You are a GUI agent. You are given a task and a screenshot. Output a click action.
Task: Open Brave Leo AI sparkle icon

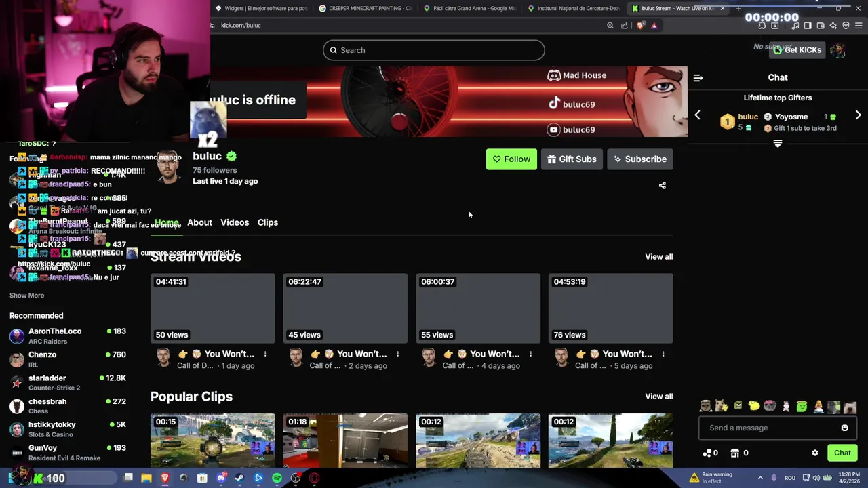[x=833, y=26]
